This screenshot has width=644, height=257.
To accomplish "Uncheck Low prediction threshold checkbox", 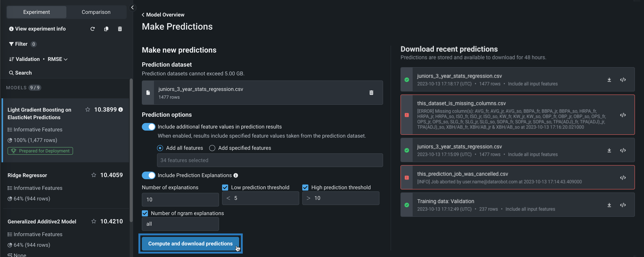I will point(225,187).
